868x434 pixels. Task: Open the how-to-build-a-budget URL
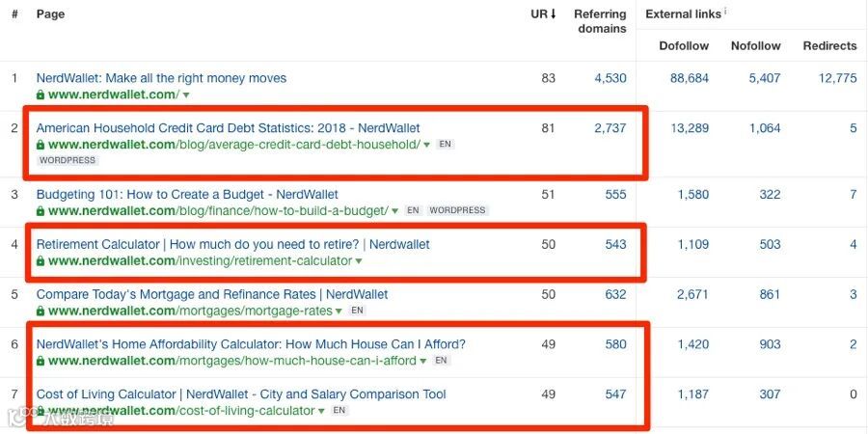pyautogui.click(x=219, y=211)
